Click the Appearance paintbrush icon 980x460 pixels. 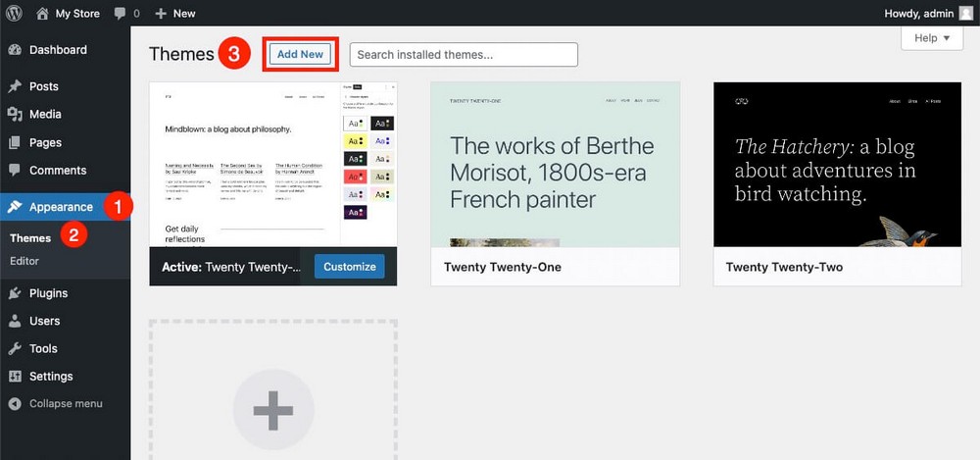pos(15,207)
